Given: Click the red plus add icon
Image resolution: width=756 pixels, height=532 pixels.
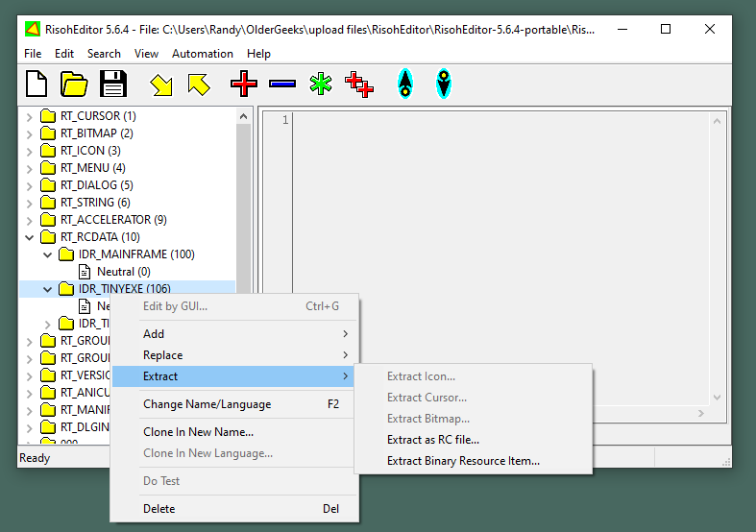Looking at the screenshot, I should coord(243,84).
